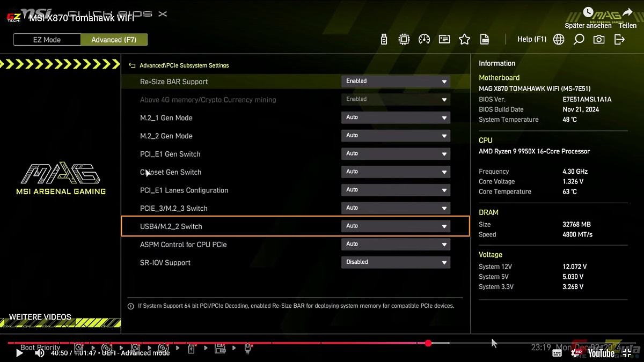Select SR-IOV Support label
This screenshot has height=362, width=644.
tap(165, 263)
